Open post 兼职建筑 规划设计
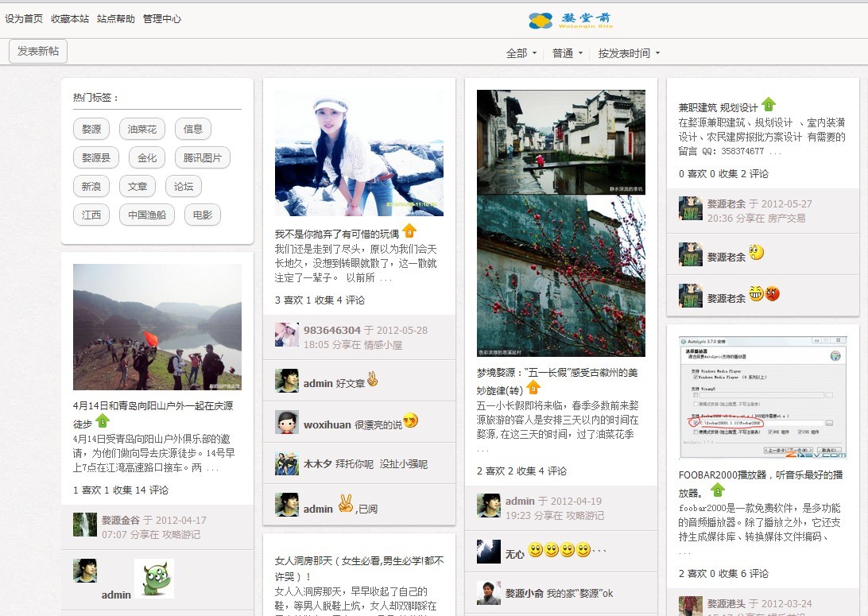This screenshot has height=616, width=868. 718,107
